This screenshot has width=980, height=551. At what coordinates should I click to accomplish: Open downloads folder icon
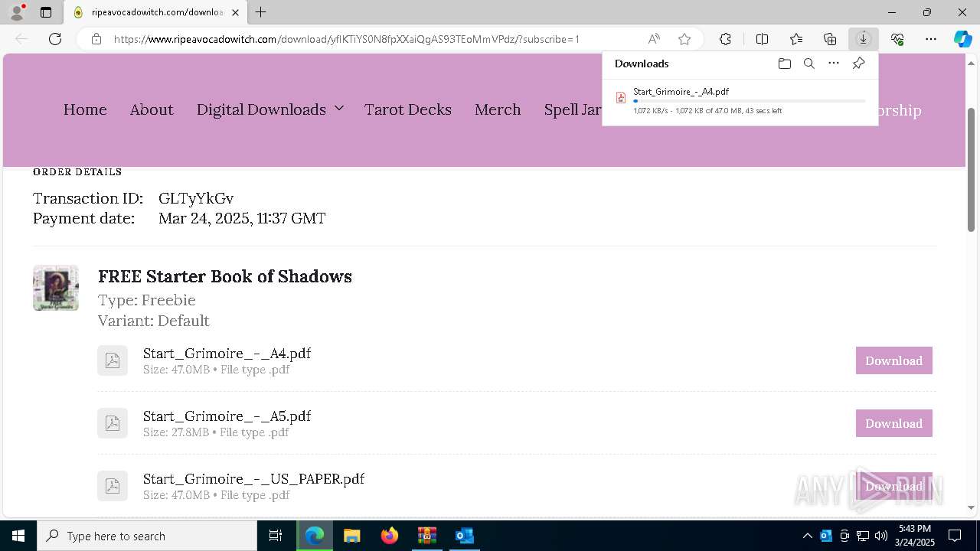click(x=784, y=64)
